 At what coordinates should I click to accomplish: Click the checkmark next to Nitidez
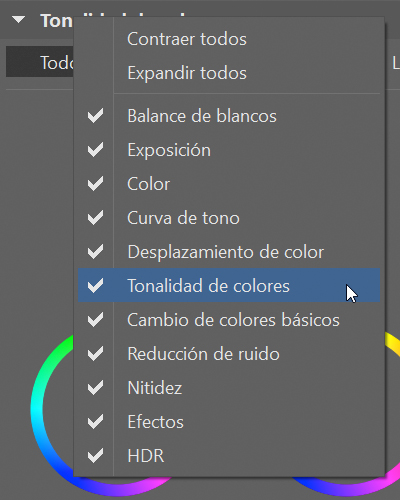pyautogui.click(x=95, y=388)
